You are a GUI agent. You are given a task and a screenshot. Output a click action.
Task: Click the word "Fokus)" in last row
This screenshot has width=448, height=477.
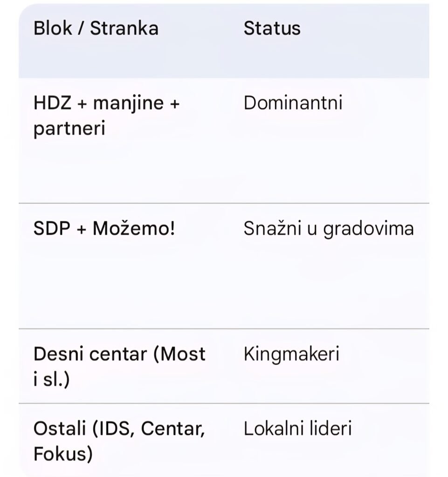62,454
